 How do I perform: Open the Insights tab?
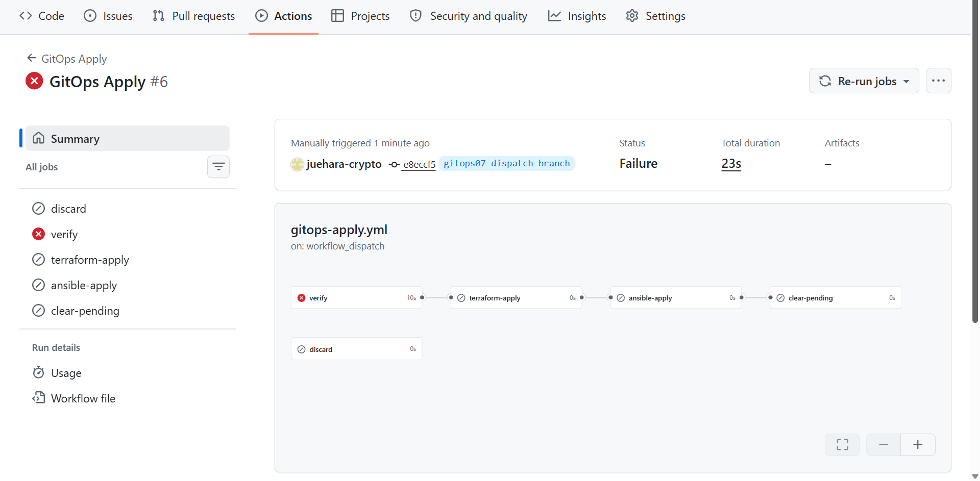point(577,16)
